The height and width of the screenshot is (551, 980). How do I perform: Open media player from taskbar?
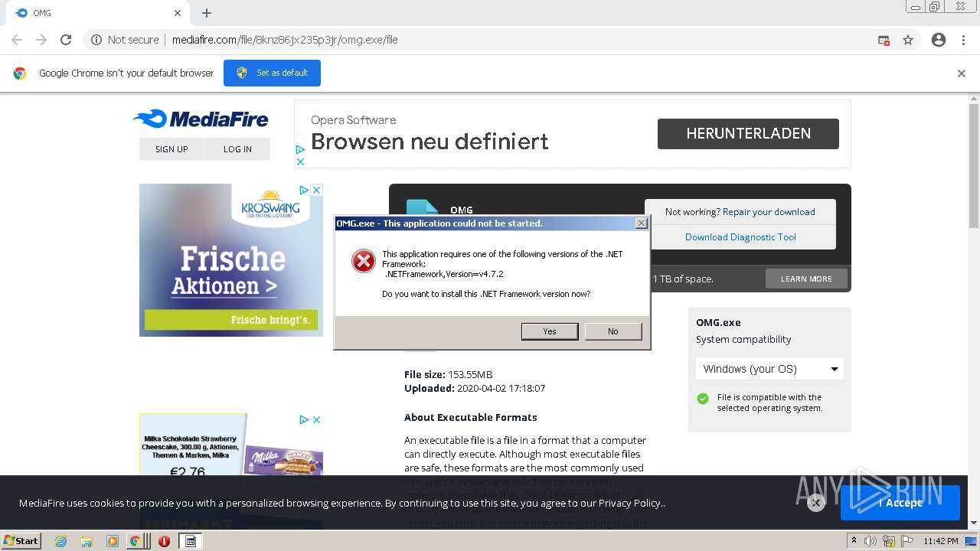pyautogui.click(x=113, y=541)
